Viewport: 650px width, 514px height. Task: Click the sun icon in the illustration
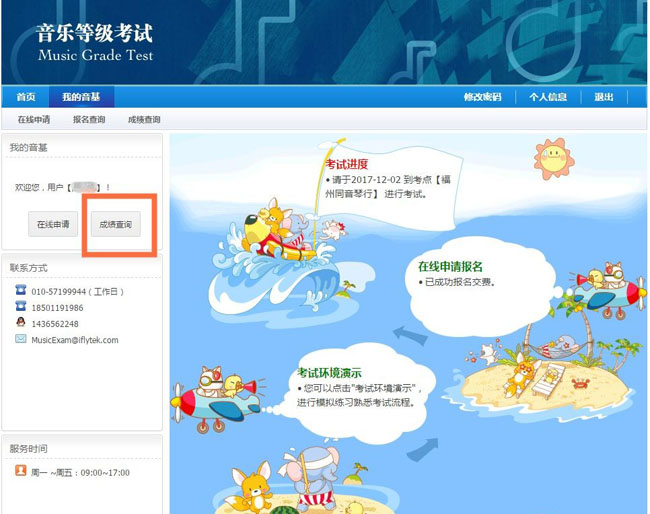pos(554,158)
